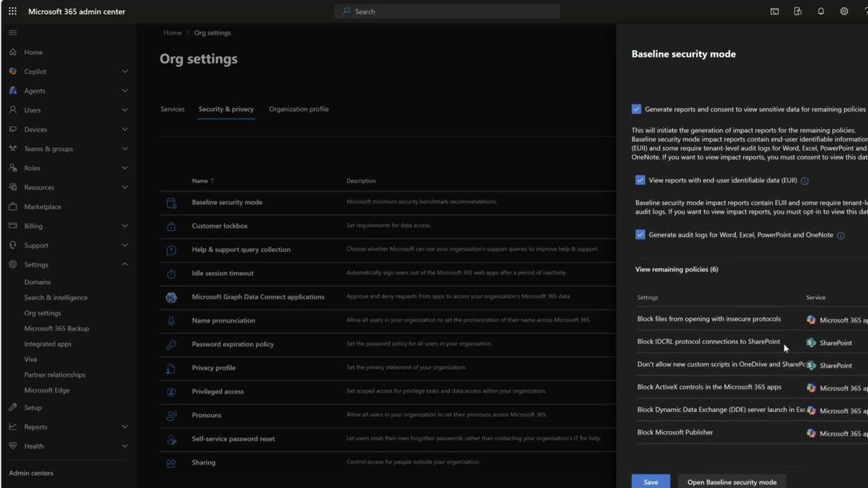Expand the Copilot navigation section
The height and width of the screenshot is (488, 868).
125,71
